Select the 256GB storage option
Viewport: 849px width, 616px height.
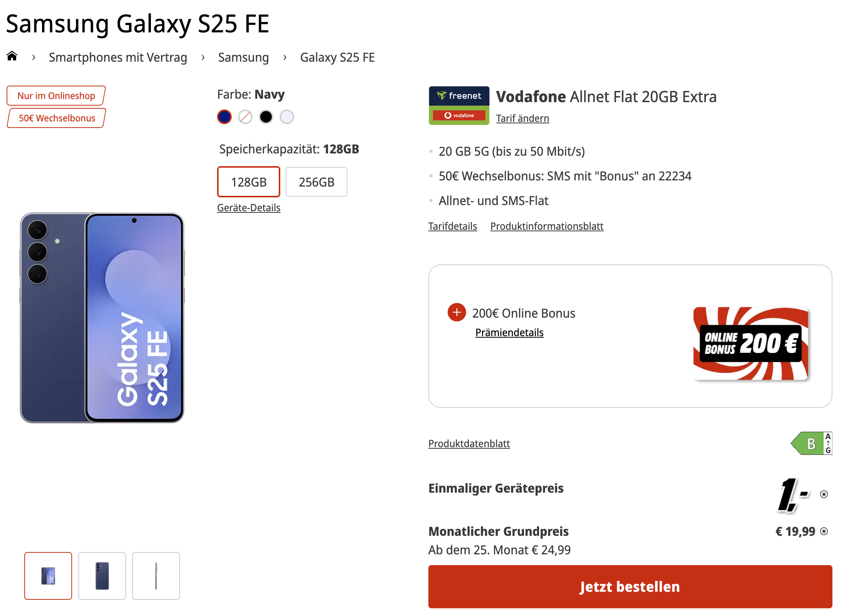click(x=316, y=182)
